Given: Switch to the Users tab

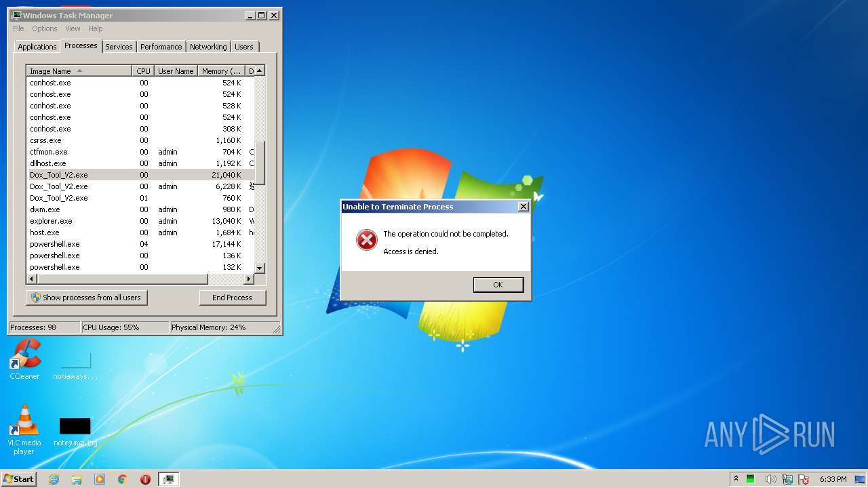Looking at the screenshot, I should [244, 47].
